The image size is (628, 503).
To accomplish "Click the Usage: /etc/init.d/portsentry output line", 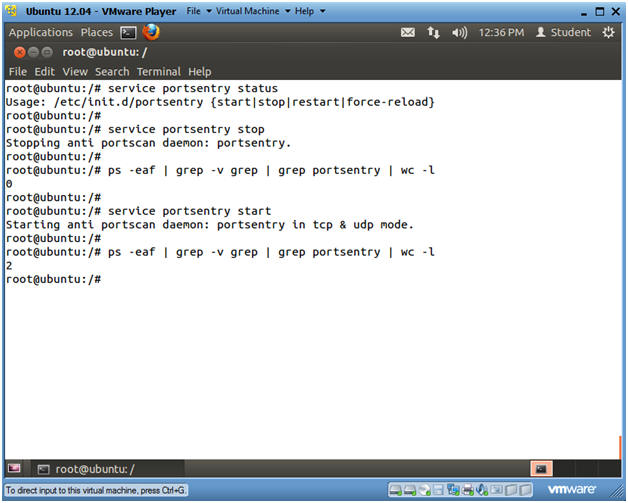I will pyautogui.click(x=220, y=102).
